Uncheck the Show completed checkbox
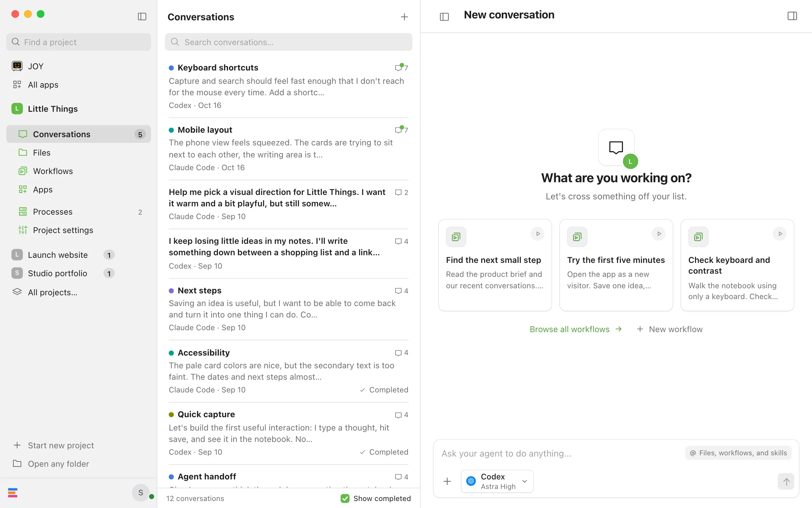This screenshot has height=508, width=812. pyautogui.click(x=345, y=498)
